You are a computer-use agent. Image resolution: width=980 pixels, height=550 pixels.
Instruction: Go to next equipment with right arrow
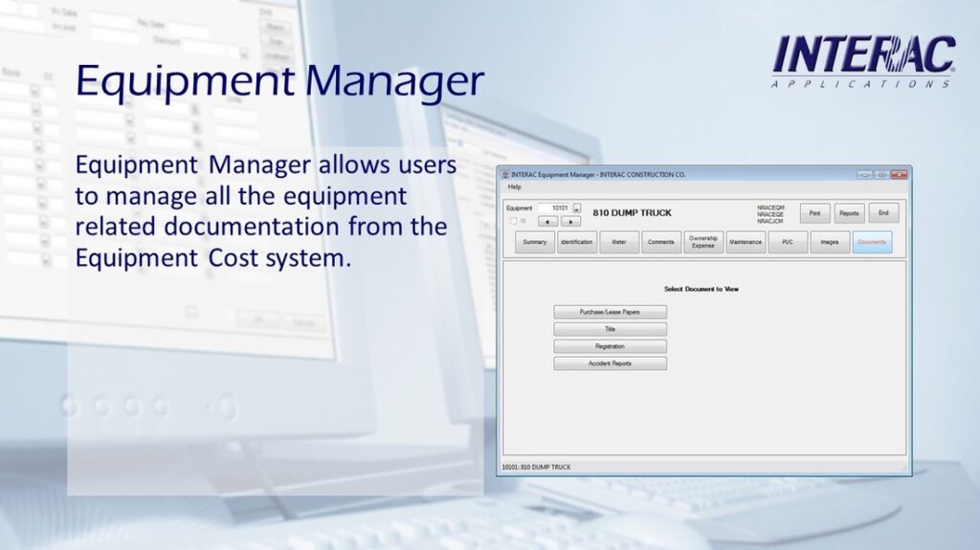click(570, 221)
